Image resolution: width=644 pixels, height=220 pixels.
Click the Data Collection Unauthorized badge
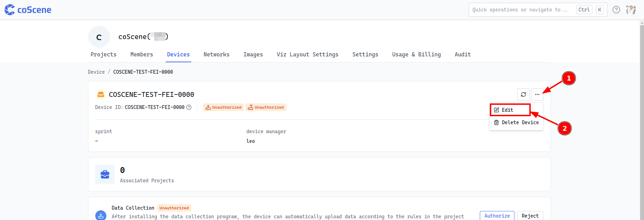(174, 208)
